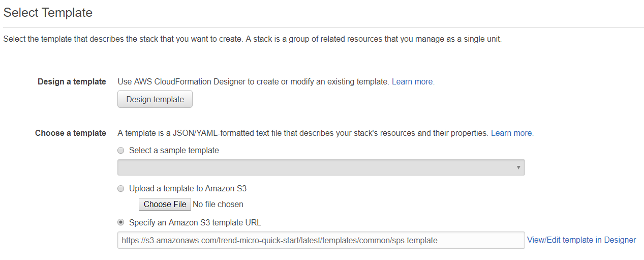Open View/Edit template in Designer link
The image size is (644, 260).
coord(581,240)
